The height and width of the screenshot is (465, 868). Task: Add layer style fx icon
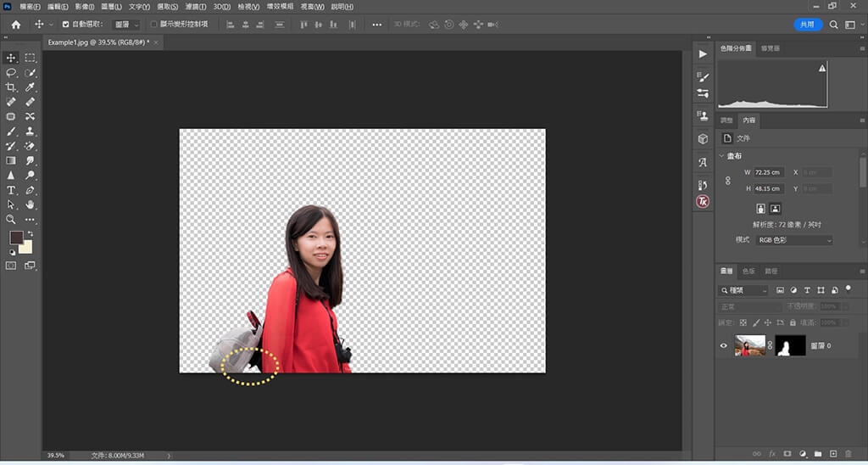coord(772,453)
